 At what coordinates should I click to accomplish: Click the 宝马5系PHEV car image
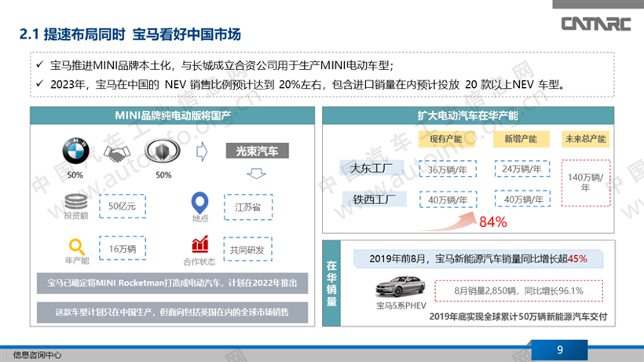point(400,286)
